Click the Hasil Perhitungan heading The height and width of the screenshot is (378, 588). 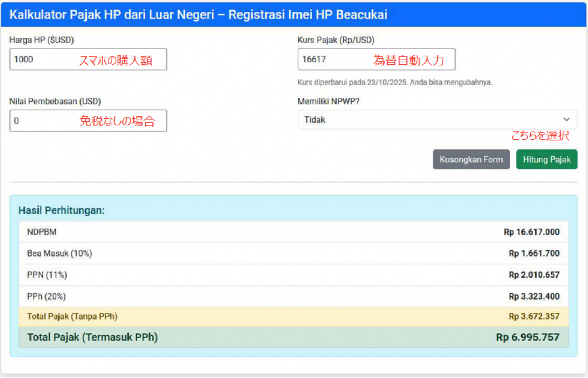tap(61, 210)
